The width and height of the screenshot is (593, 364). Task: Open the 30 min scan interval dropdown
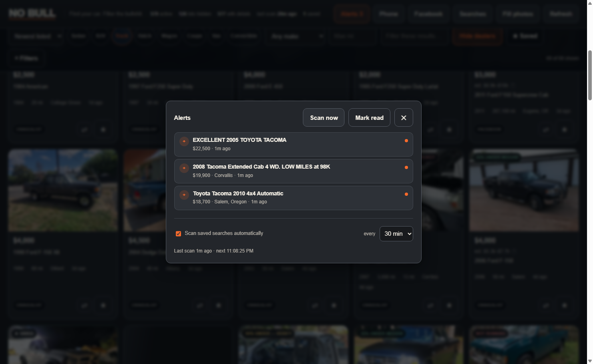[x=396, y=234]
